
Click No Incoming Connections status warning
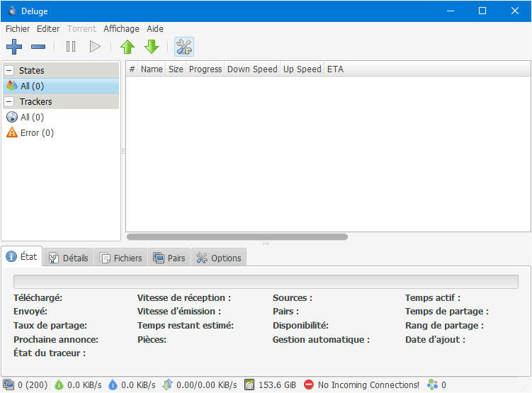pyautogui.click(x=361, y=385)
